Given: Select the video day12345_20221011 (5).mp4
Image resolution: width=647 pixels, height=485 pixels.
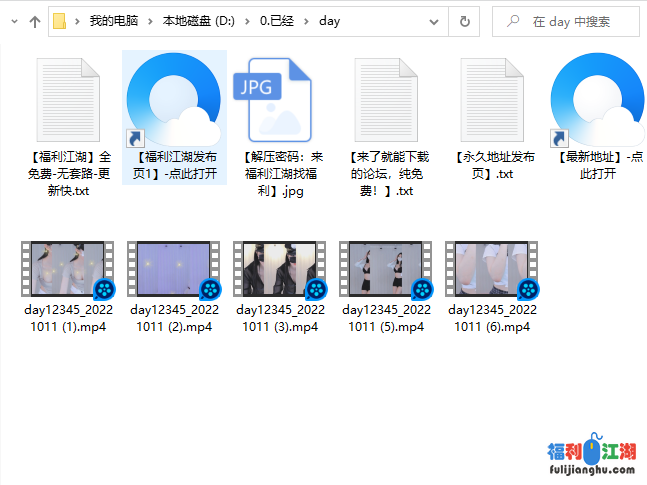Looking at the screenshot, I should pos(386,270).
